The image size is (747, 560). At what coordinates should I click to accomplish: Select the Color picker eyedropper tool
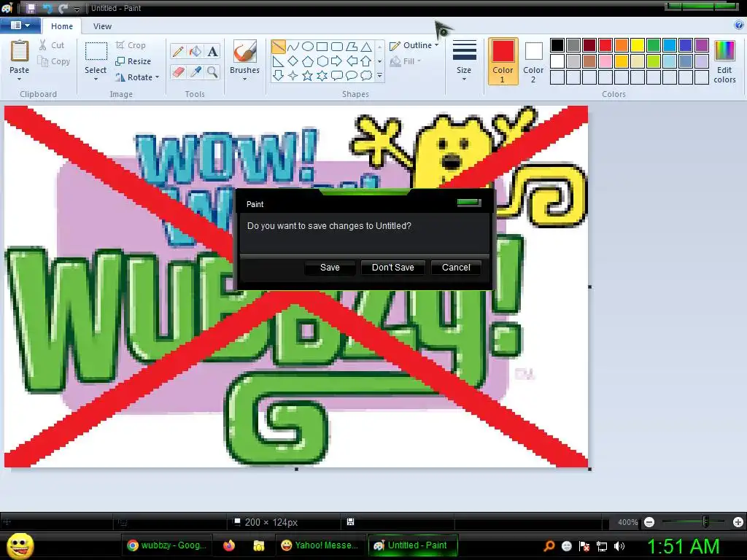pos(196,72)
